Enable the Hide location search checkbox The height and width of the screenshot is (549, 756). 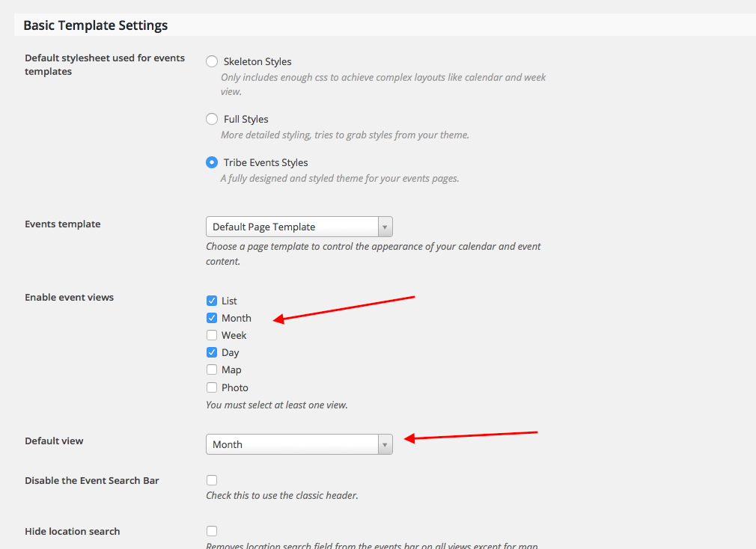pyautogui.click(x=212, y=531)
